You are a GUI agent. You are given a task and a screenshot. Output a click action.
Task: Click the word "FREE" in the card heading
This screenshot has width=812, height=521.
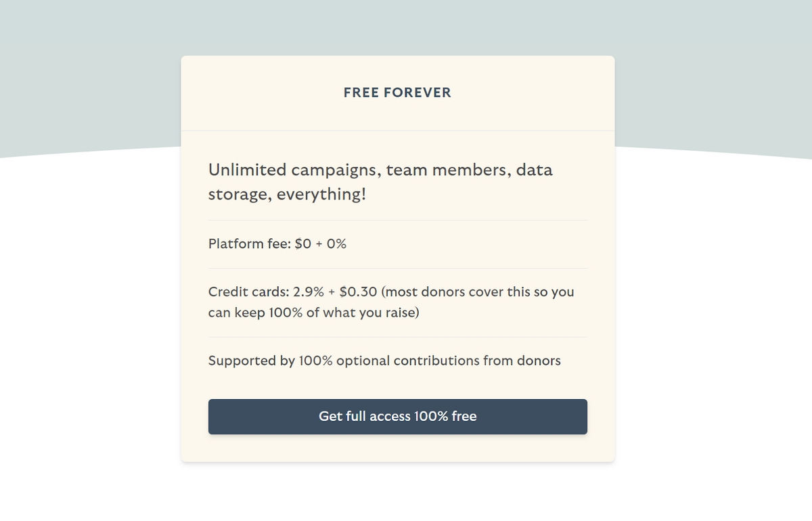click(x=361, y=93)
